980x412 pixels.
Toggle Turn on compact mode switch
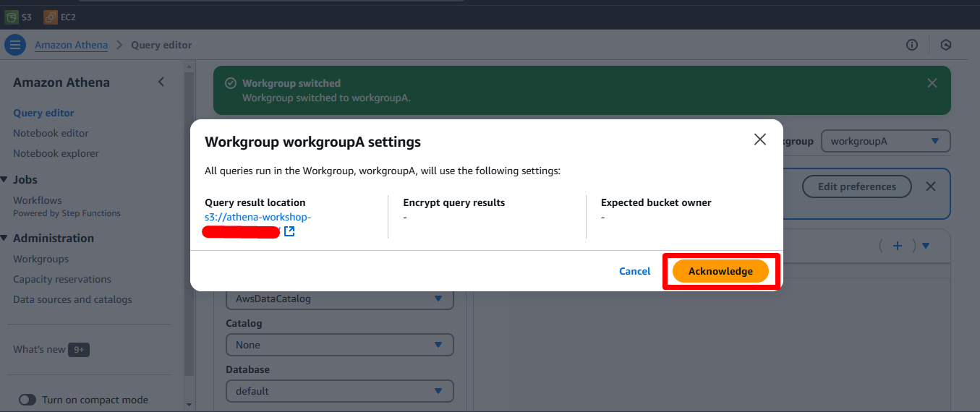coord(27,400)
